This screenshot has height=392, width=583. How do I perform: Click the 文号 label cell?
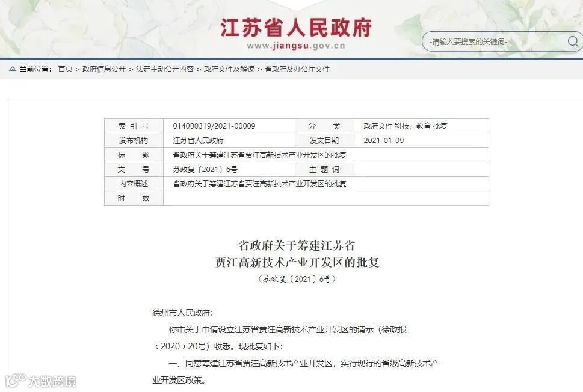pos(134,170)
